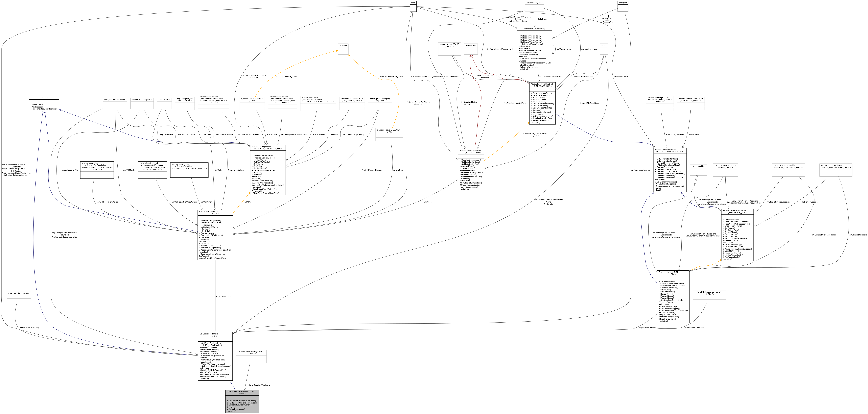
Task: Click the #mpCoarsePdeMesh edge label
Action: pyautogui.click(x=647, y=327)
